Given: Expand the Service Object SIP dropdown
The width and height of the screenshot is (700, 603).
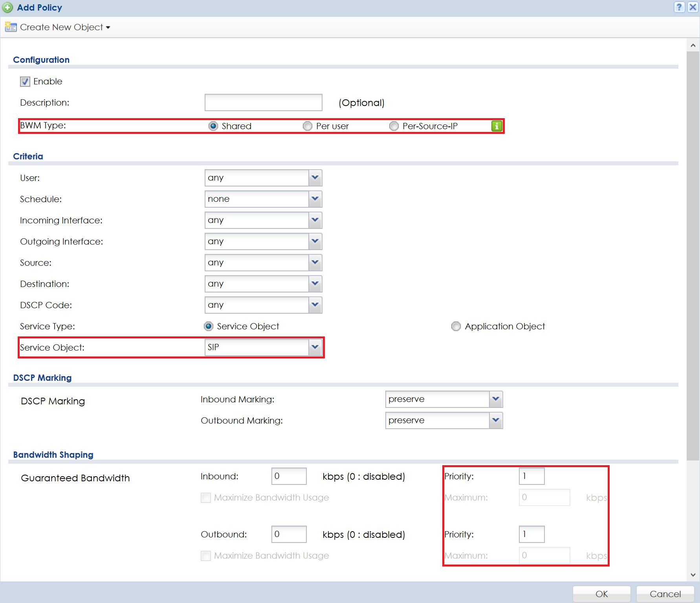Looking at the screenshot, I should 315,347.
